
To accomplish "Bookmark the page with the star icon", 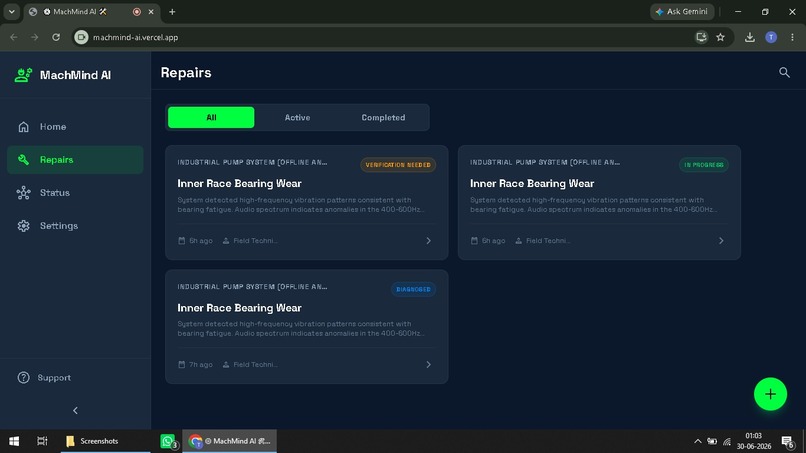I will tap(720, 37).
